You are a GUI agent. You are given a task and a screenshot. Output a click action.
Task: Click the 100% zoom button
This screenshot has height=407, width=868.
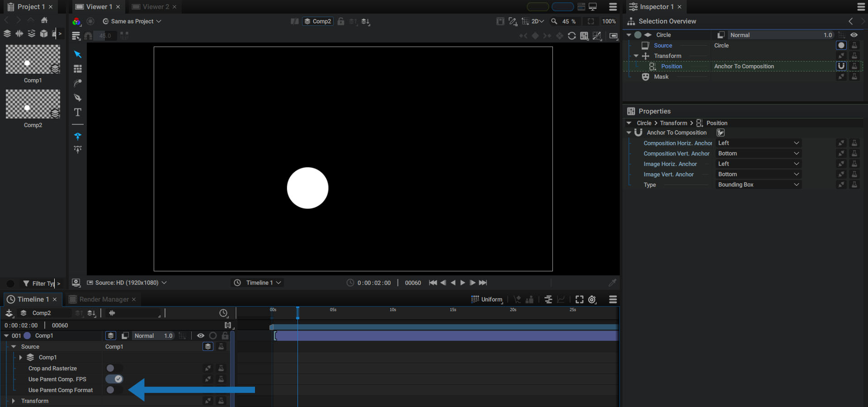(609, 21)
